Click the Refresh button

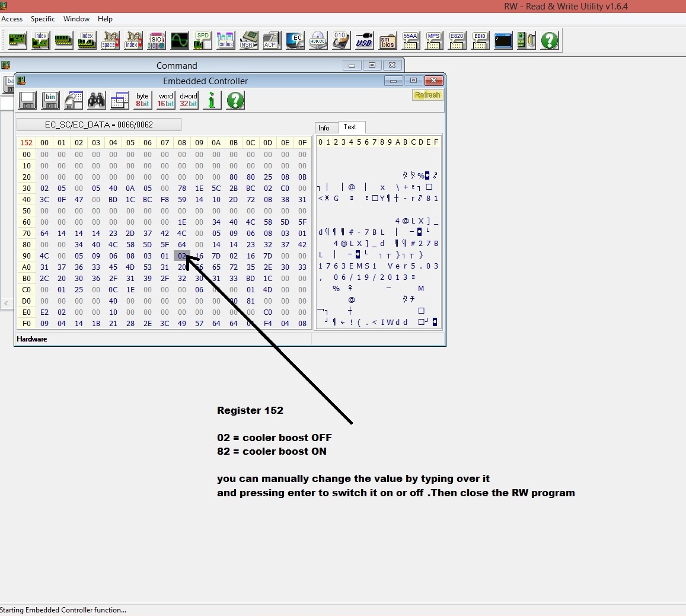click(x=427, y=95)
